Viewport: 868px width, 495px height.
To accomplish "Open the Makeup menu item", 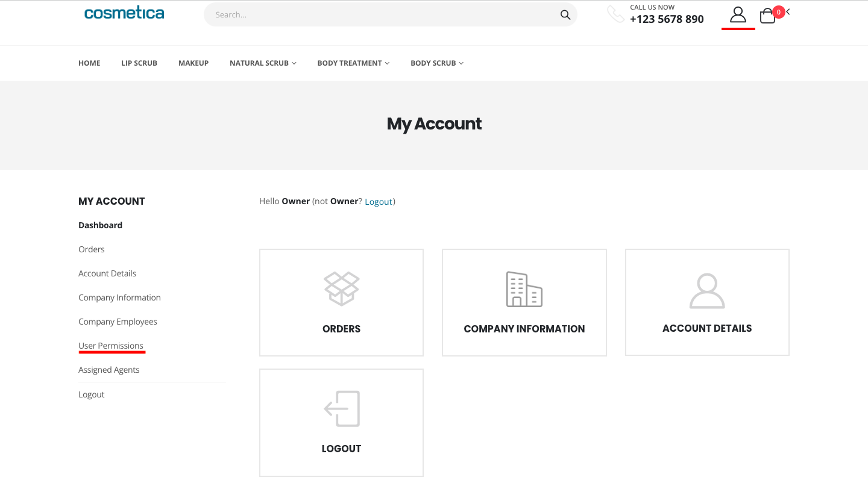I will tap(193, 63).
